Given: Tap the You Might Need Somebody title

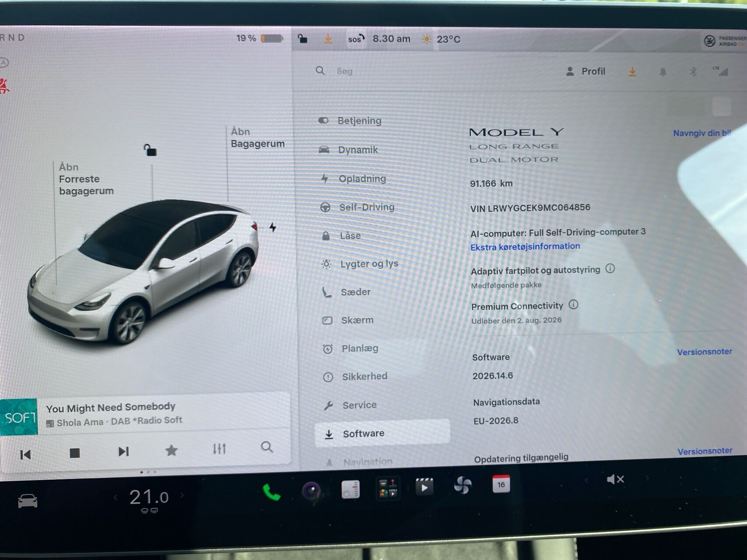Looking at the screenshot, I should 111,408.
